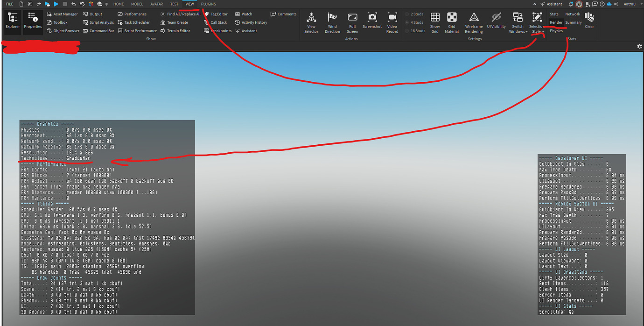Toggle Render stats overlay
This screenshot has width=644, height=326.
pos(556,22)
